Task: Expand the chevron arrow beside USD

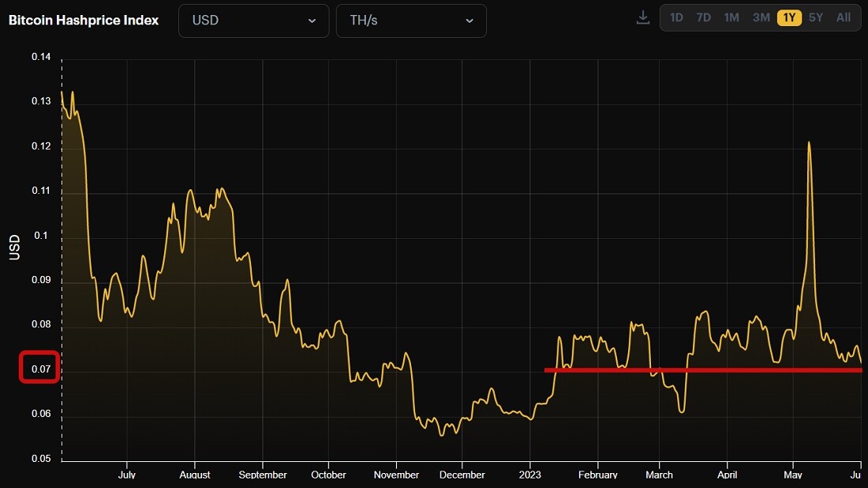Action: coord(312,21)
